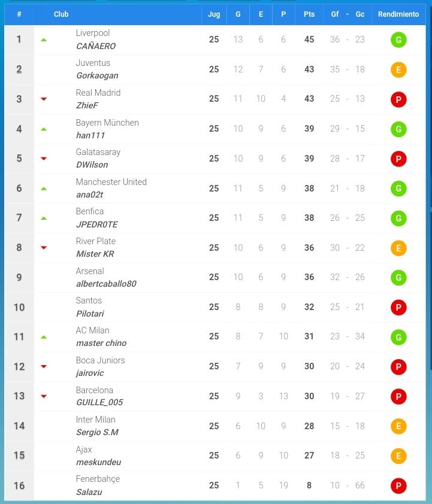Viewport: 432px width, 504px height.
Task: Click the green up arrow beside Bayern München
Action: tap(44, 129)
